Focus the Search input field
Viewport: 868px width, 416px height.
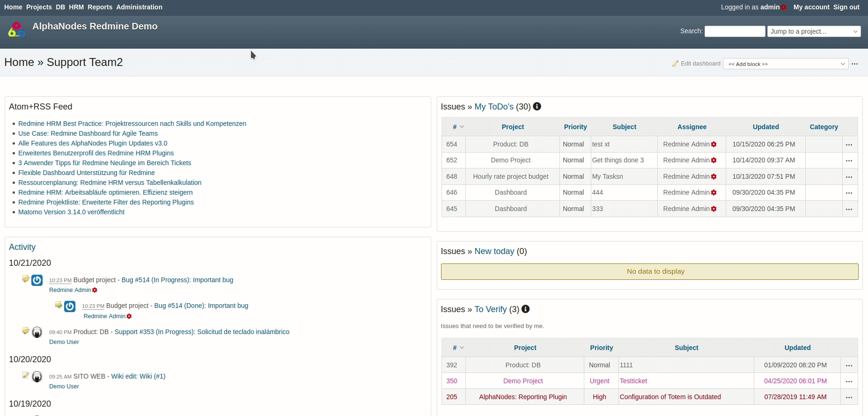pyautogui.click(x=734, y=31)
